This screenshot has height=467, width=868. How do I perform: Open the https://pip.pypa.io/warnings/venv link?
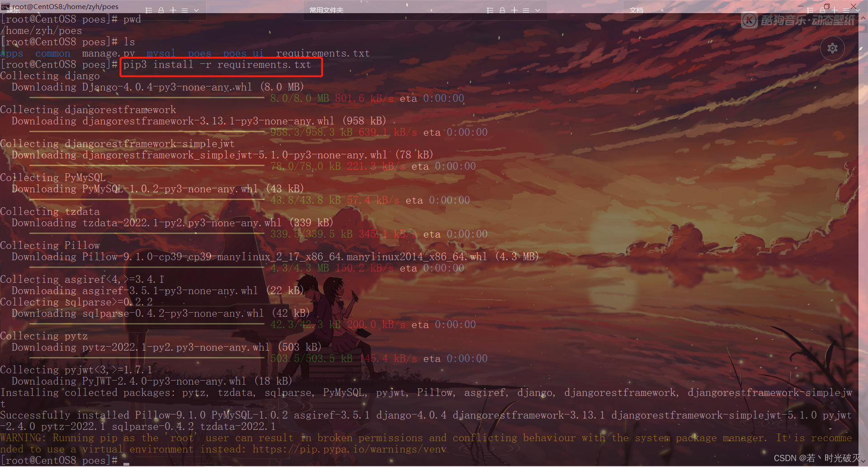click(x=349, y=449)
